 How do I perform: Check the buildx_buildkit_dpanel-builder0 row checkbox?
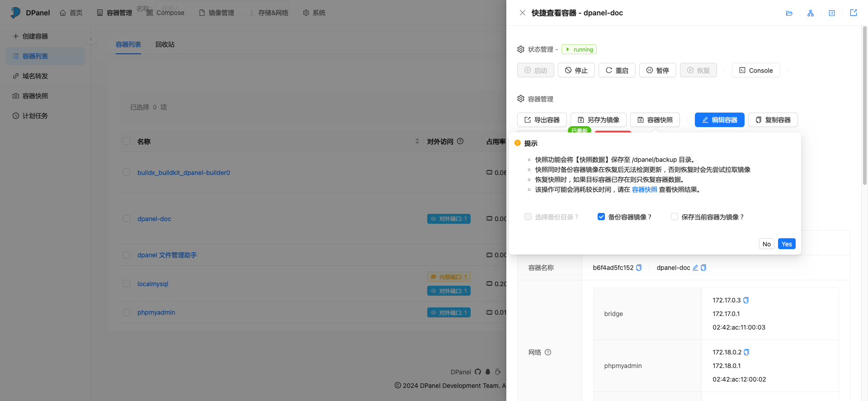coord(127,172)
